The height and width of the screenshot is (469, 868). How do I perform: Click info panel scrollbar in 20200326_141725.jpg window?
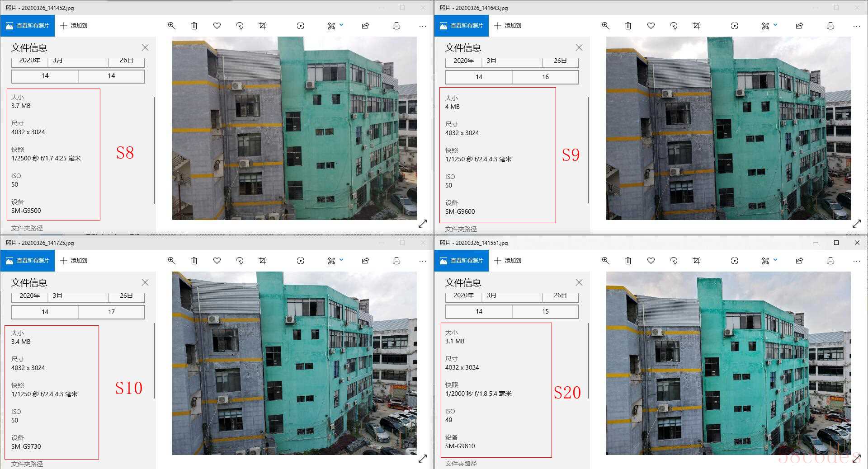(155, 361)
